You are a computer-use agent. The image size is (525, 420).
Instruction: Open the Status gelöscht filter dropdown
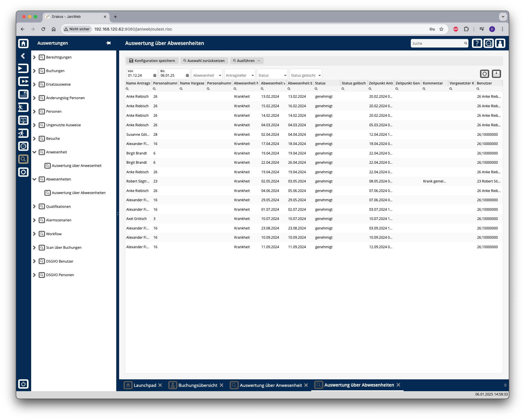(x=306, y=74)
